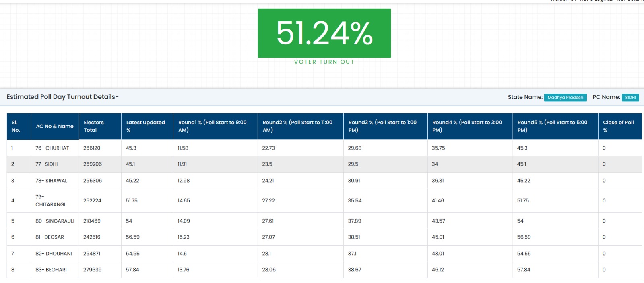Select the 76- CHURHAT row name
Viewport: 644px width, 283px height.
[52, 148]
